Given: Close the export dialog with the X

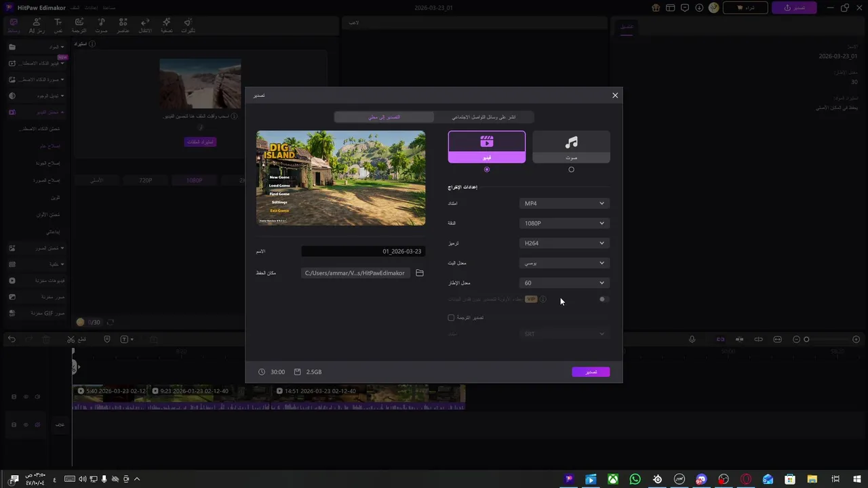Looking at the screenshot, I should tap(615, 96).
